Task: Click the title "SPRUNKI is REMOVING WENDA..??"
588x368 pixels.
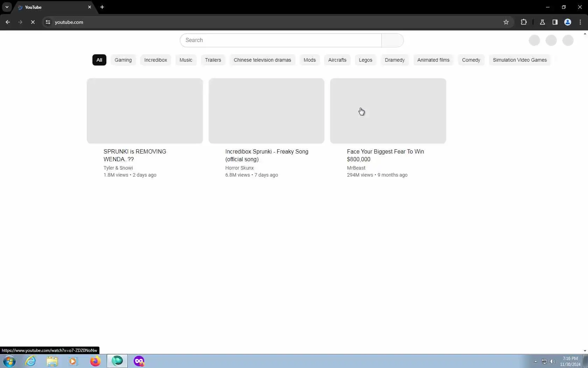Action: tap(135, 155)
